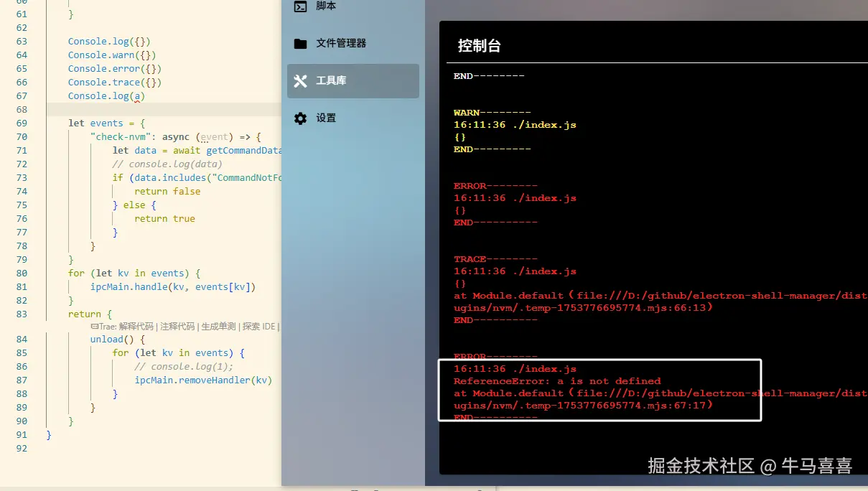The width and height of the screenshot is (868, 491).
Task: Click the yellow '16:11:36 ./index.js' WARN timestamp
Action: pyautogui.click(x=515, y=125)
